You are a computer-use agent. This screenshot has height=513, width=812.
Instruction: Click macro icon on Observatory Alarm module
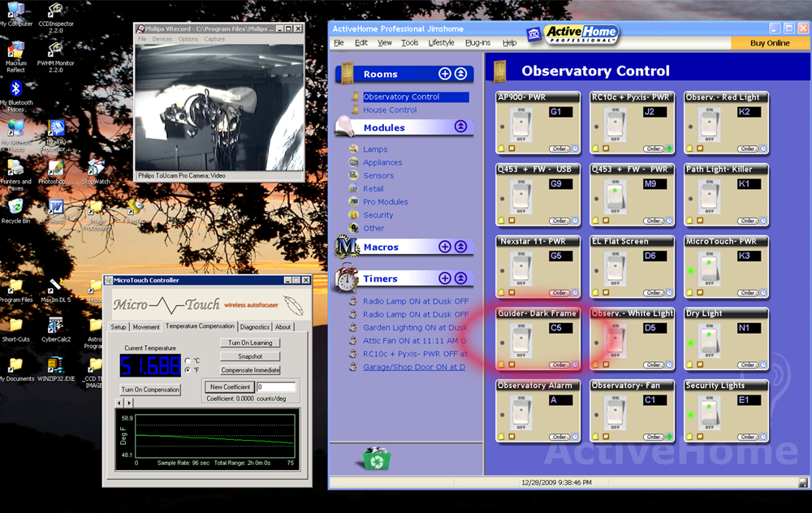pos(512,437)
